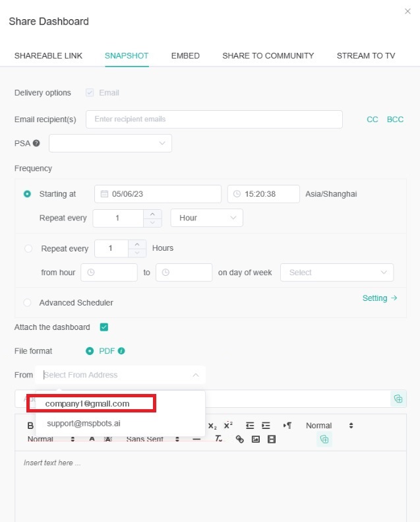
Task: Click the green token icon in subject field
Action: (x=398, y=399)
